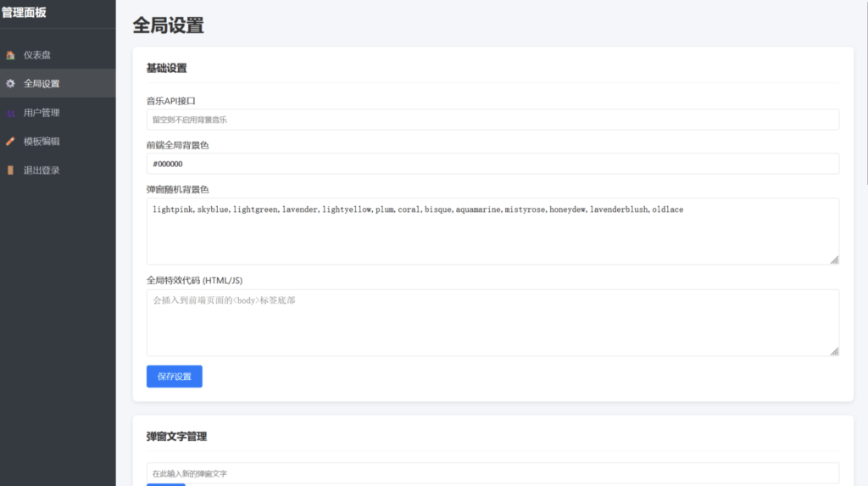Image resolution: width=868 pixels, height=486 pixels.
Task: Click the 前端全局背景色 field showing #000000
Action: (x=492, y=164)
